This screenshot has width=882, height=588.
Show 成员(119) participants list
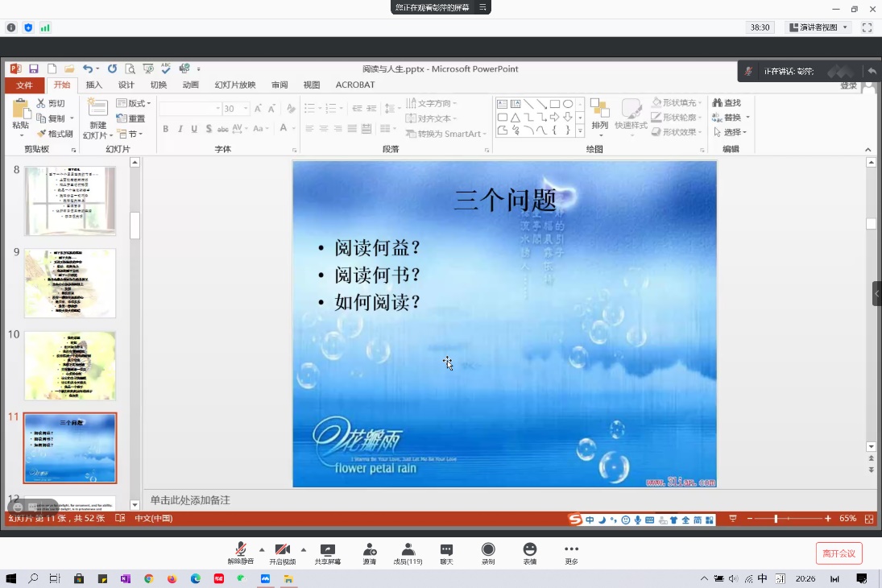click(x=408, y=553)
